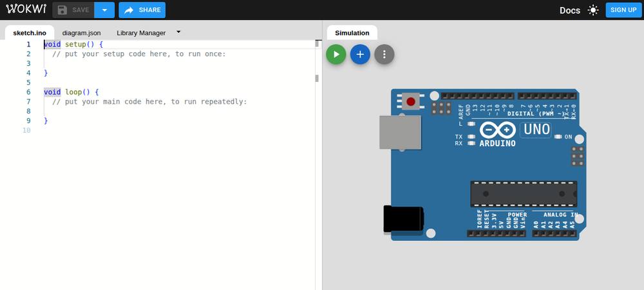Switch to the diagram.json tab

(81, 33)
